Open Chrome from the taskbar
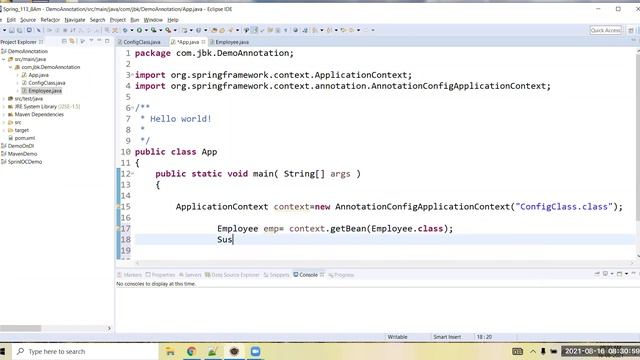 pos(191,351)
